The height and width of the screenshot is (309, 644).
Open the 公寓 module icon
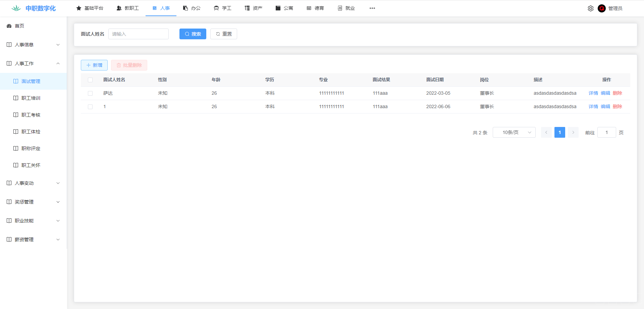[x=278, y=8]
